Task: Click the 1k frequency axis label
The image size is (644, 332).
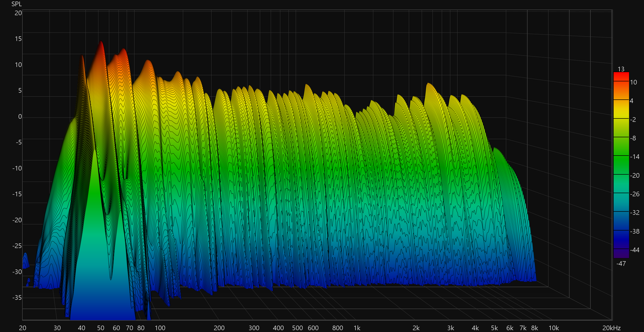Action: pyautogui.click(x=357, y=328)
